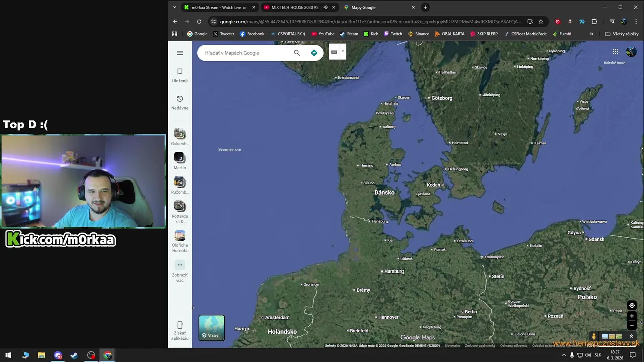The width and height of the screenshot is (644, 362).
Task: Activate the Street View pegman
Action: 594,336
